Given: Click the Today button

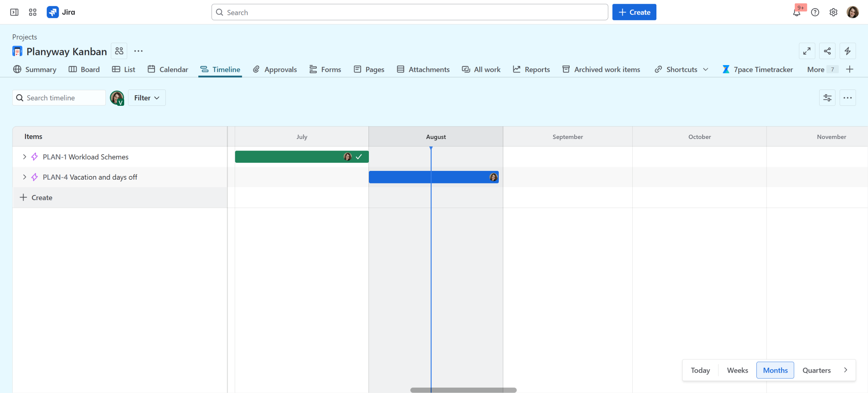Looking at the screenshot, I should click(x=700, y=370).
